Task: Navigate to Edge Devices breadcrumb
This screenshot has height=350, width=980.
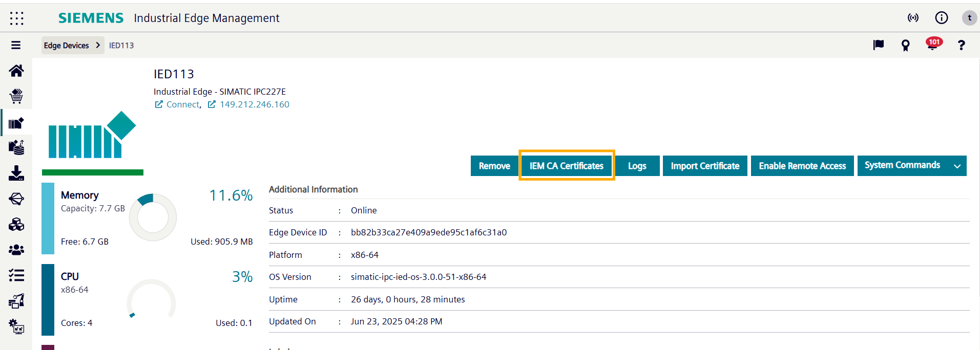Action: click(67, 46)
